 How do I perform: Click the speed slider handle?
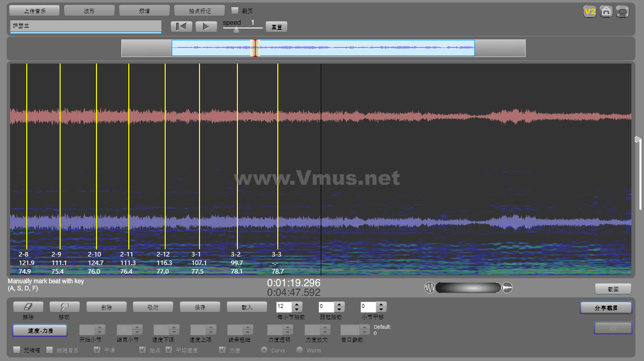pyautogui.click(x=236, y=30)
